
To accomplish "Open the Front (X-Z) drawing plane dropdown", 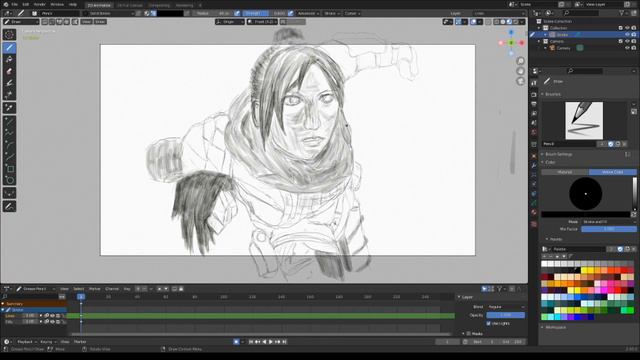I will [262, 22].
